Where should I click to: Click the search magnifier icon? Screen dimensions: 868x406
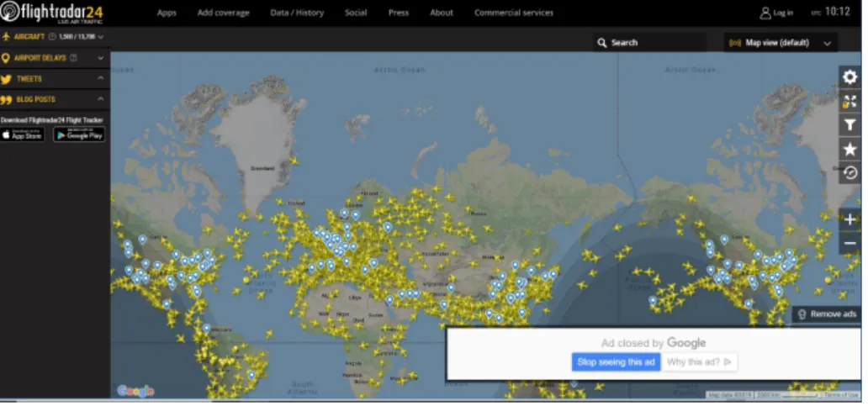tap(601, 43)
